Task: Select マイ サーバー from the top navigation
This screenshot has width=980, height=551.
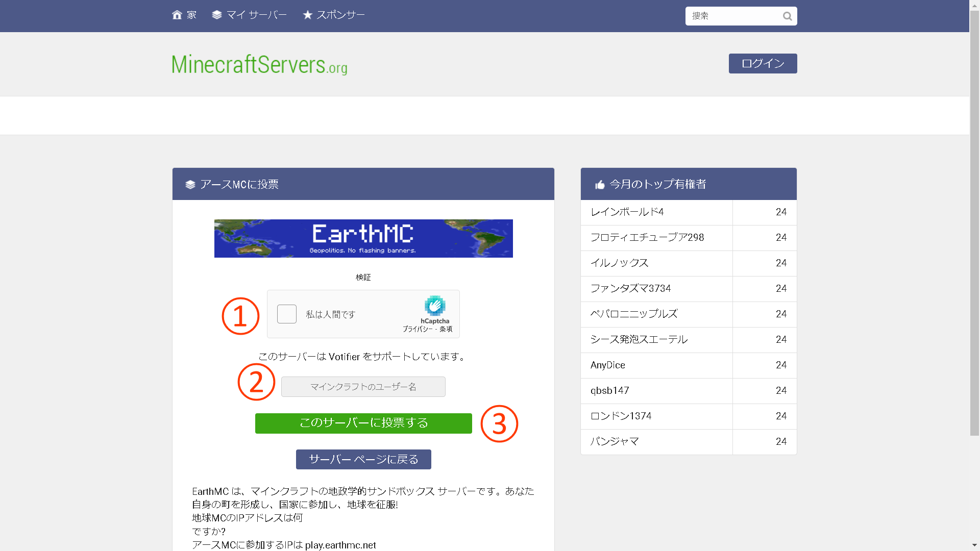Action: 255,15
